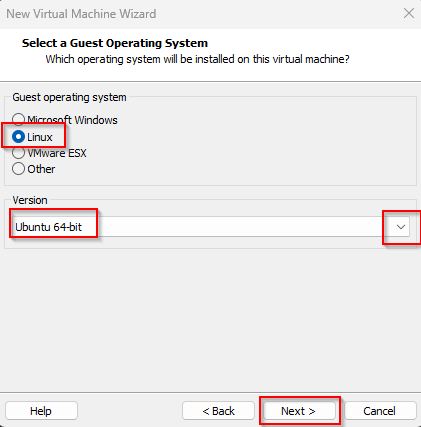Open the Ubuntu 64-bit version combo box
The width and height of the screenshot is (421, 427).
210,227
